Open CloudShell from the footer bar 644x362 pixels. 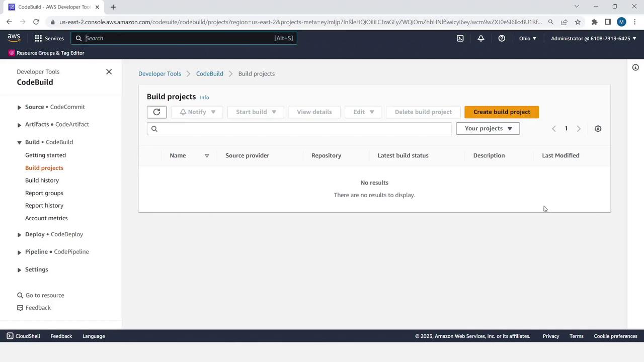click(24, 336)
